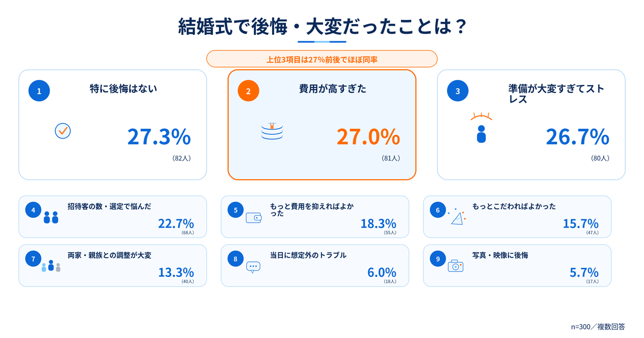The width and height of the screenshot is (644, 338).
Task: Click the two guests icon beside 招待客の数
Action: pyautogui.click(x=51, y=217)
